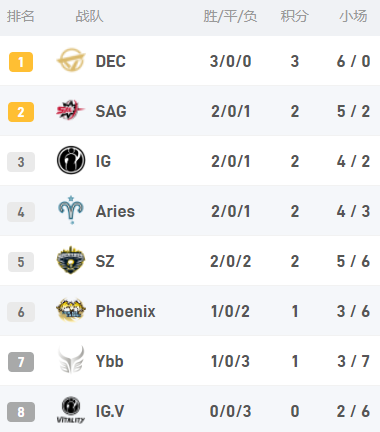Open the Phoenix team name link

point(126,311)
